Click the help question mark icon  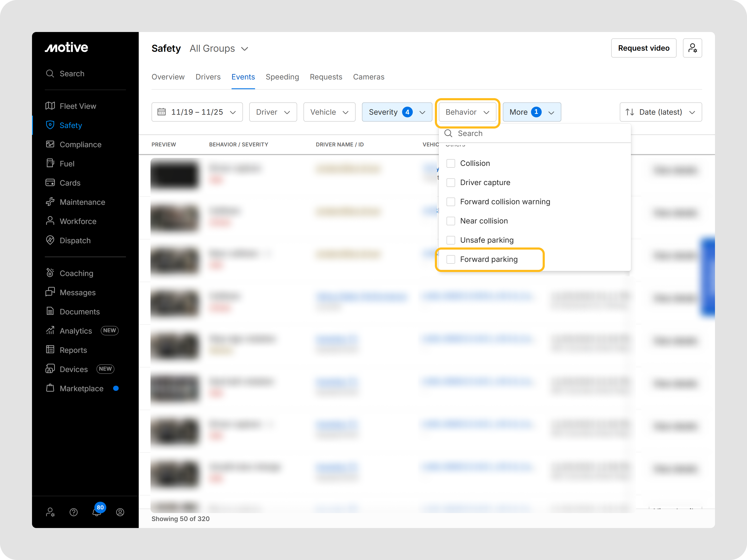[74, 512]
